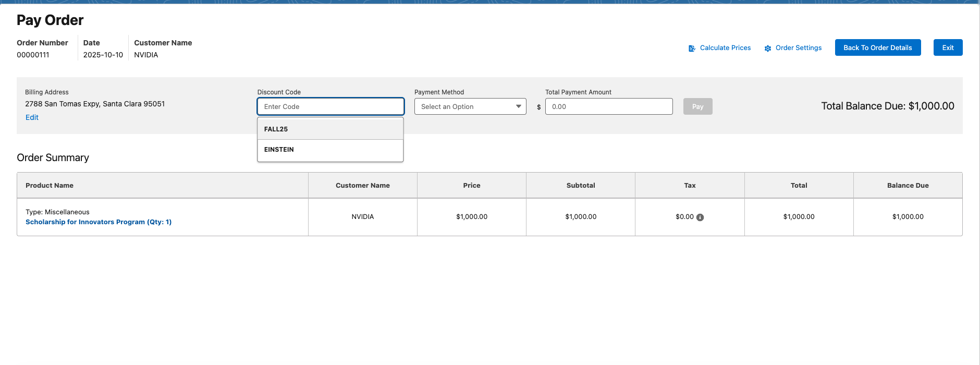Click the Customer Name column header

tap(363, 185)
